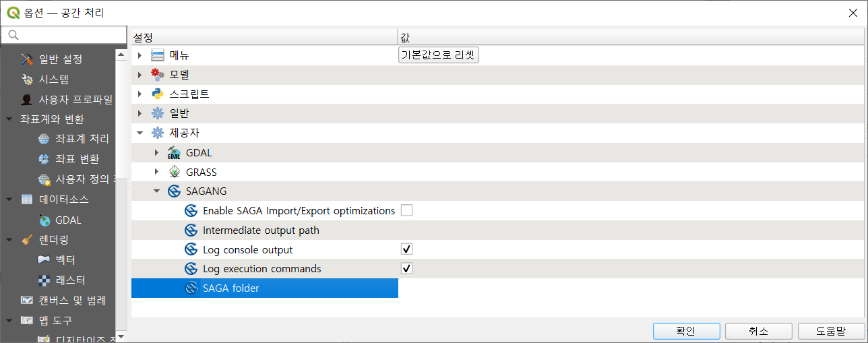Click the 벡터 icon in sidebar
This screenshot has height=343, width=868.
pos(44,260)
